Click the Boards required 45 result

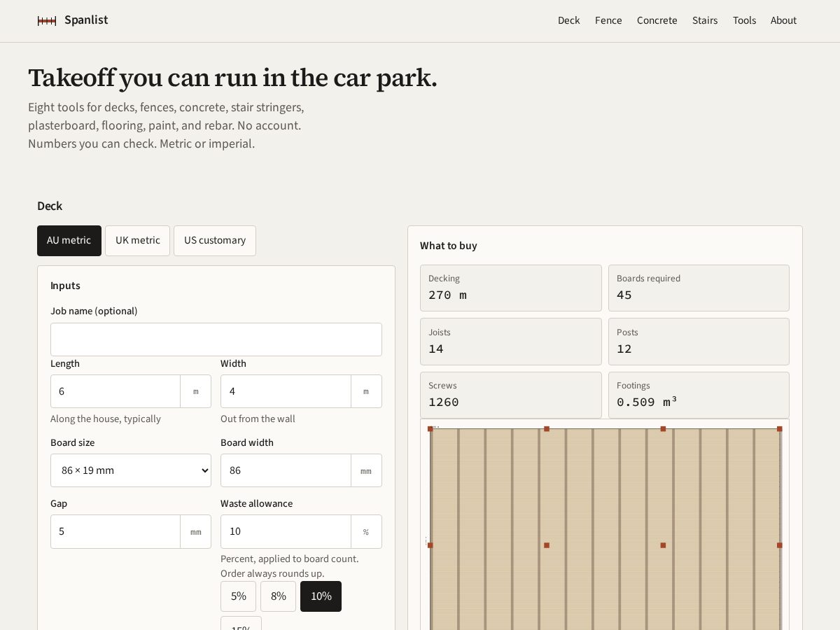coord(699,288)
